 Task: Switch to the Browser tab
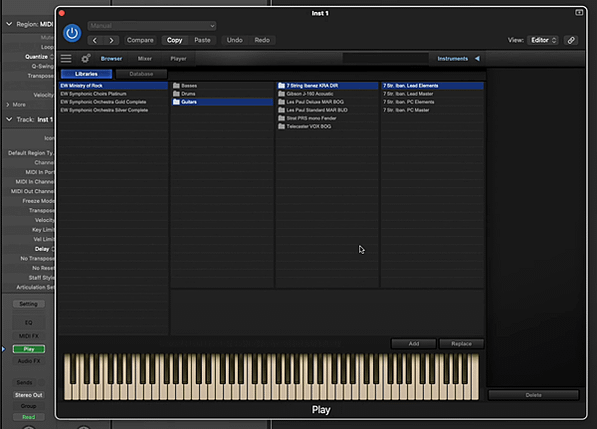111,59
